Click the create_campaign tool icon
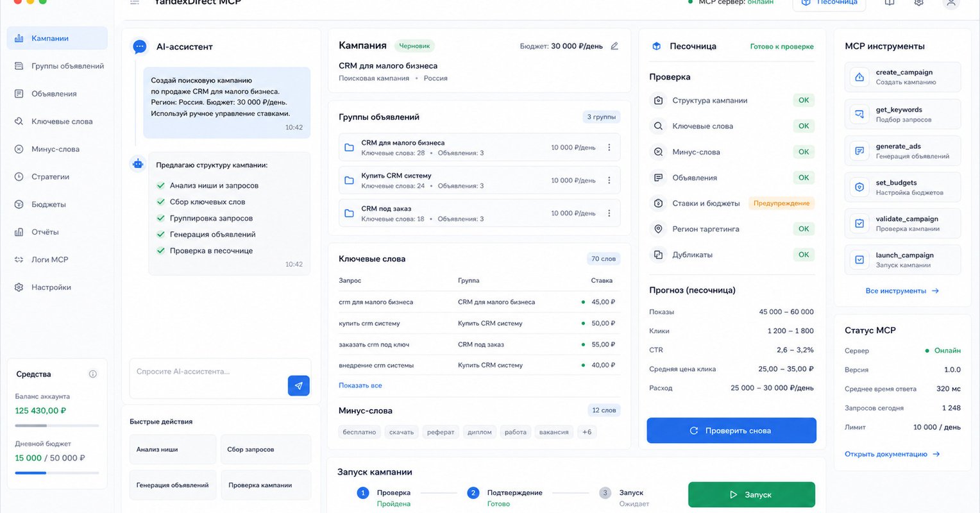 [x=859, y=78]
